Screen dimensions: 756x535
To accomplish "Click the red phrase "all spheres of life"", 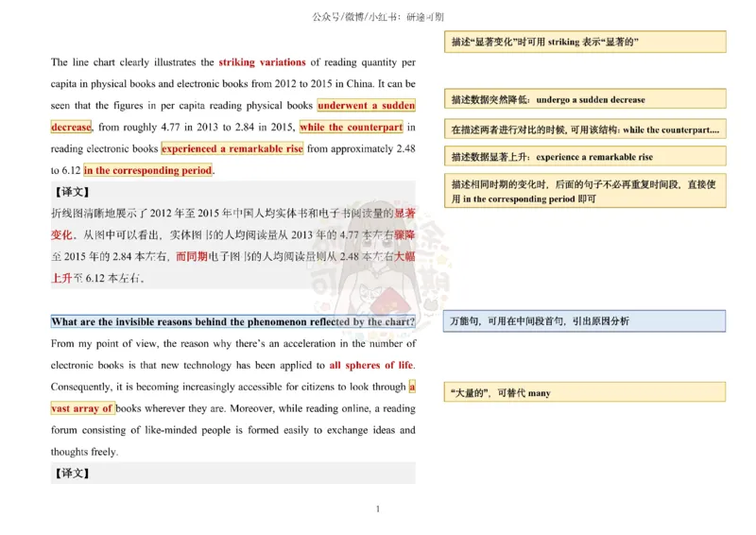I will click(x=371, y=365).
